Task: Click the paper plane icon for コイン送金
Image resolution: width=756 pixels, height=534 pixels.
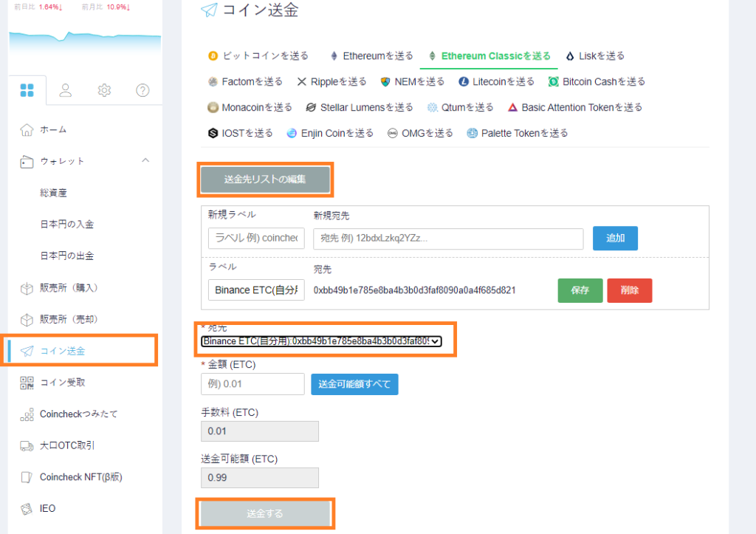Action: pos(27,351)
